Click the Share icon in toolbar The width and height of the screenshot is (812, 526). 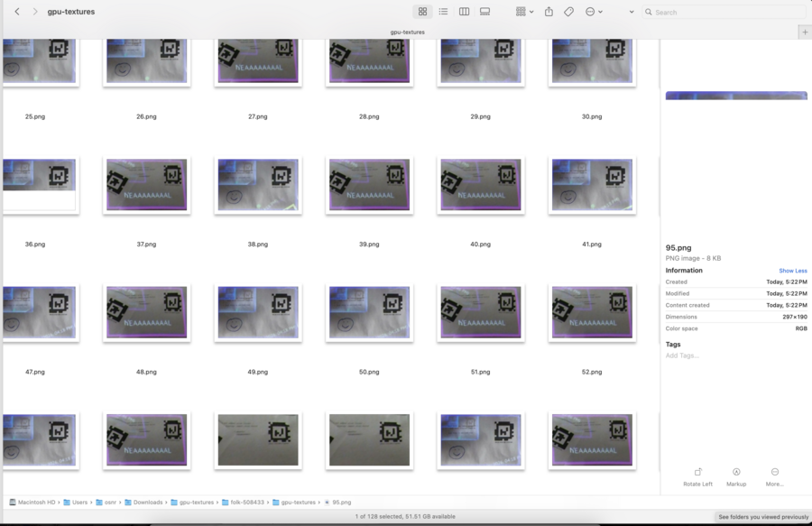[549, 12]
